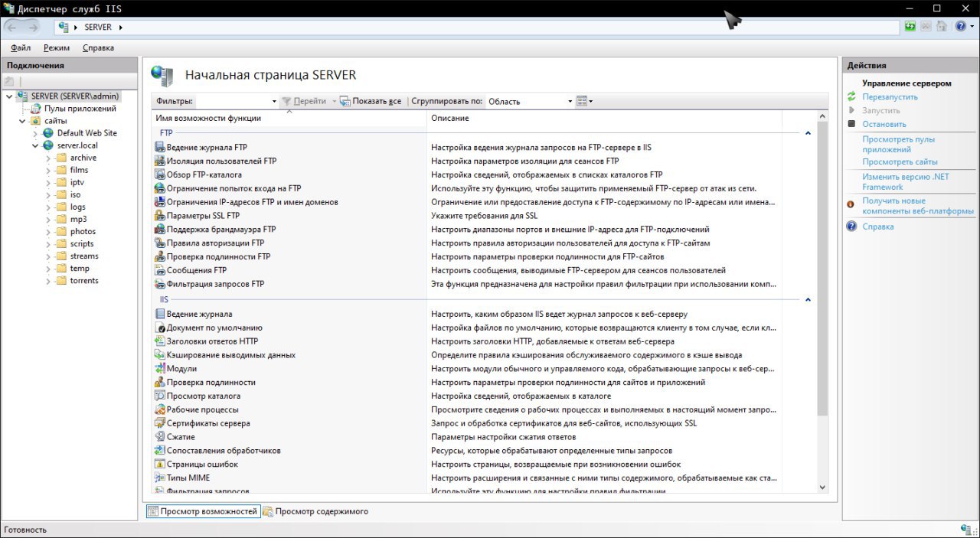Open the view mode dropdown button
980x538 pixels.
(x=584, y=101)
